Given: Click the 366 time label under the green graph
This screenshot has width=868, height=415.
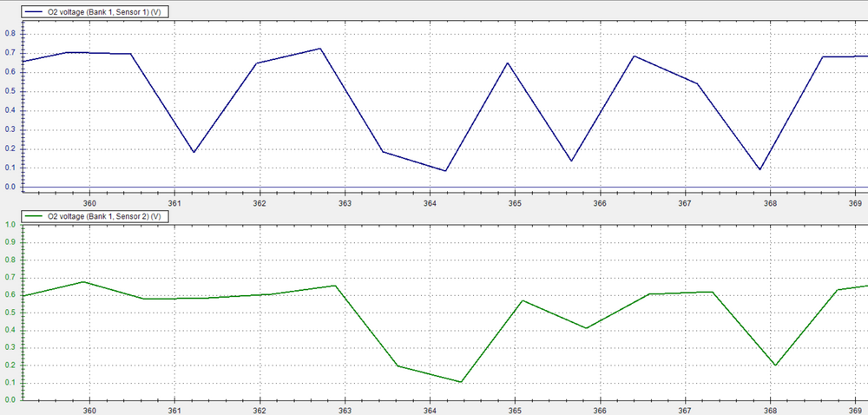Looking at the screenshot, I should click(600, 411).
